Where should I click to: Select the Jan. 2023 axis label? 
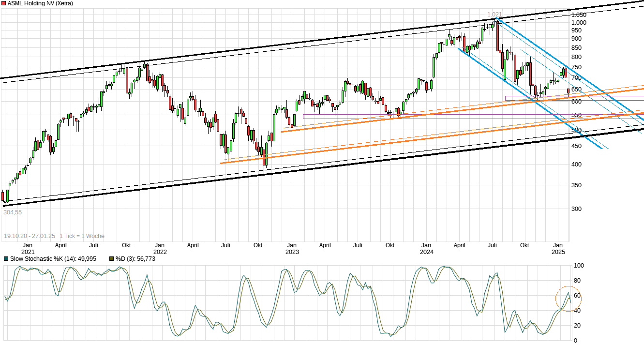[292, 248]
